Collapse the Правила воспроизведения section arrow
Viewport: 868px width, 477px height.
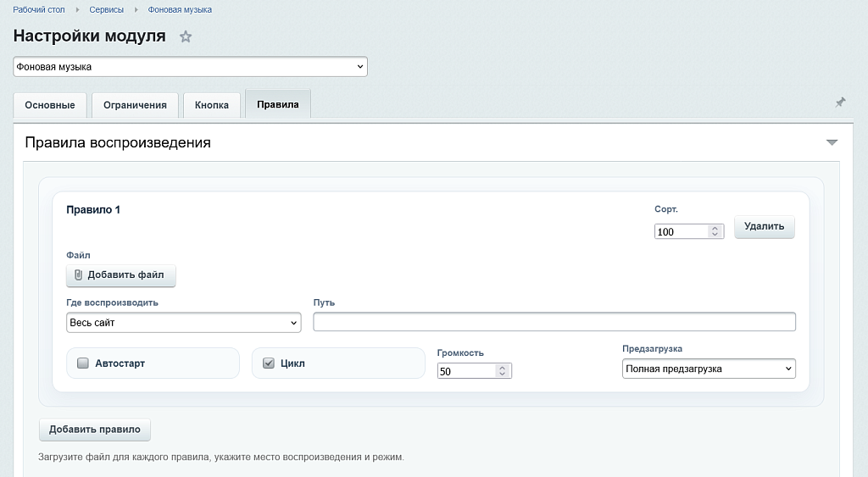pyautogui.click(x=832, y=142)
